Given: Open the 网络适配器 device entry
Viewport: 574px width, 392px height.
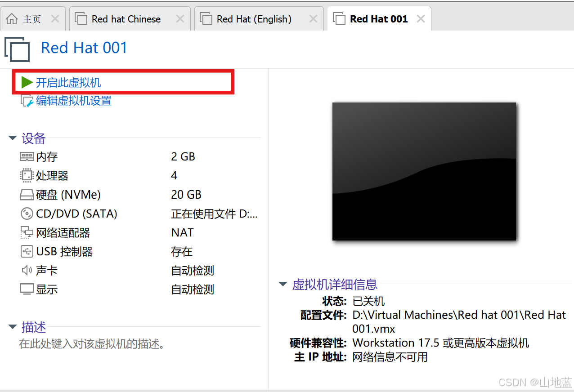Looking at the screenshot, I should [63, 232].
